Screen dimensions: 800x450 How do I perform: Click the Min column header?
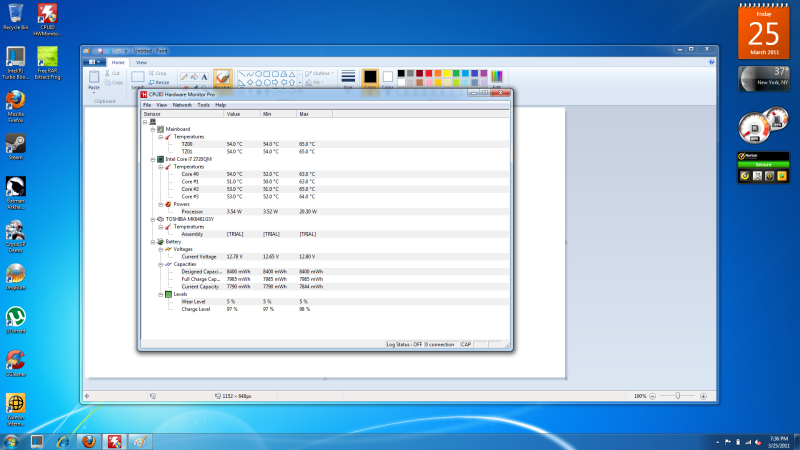278,114
